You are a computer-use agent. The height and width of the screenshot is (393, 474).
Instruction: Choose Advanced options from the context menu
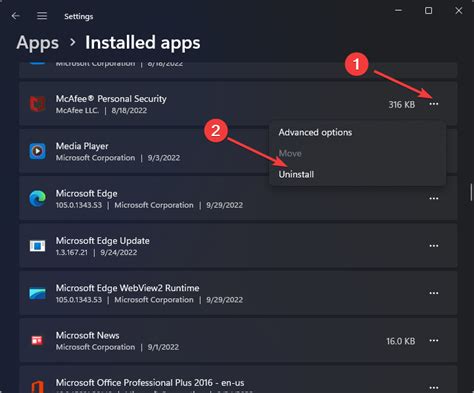click(x=315, y=132)
